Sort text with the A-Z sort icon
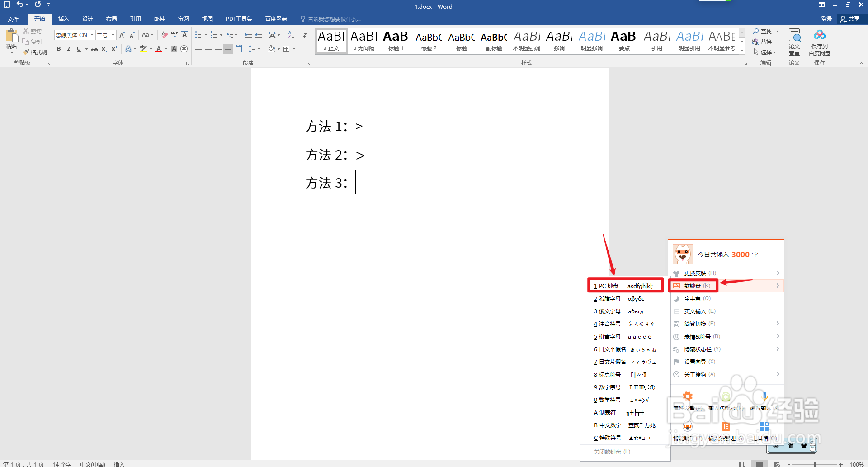This screenshot has height=467, width=868. coord(291,35)
